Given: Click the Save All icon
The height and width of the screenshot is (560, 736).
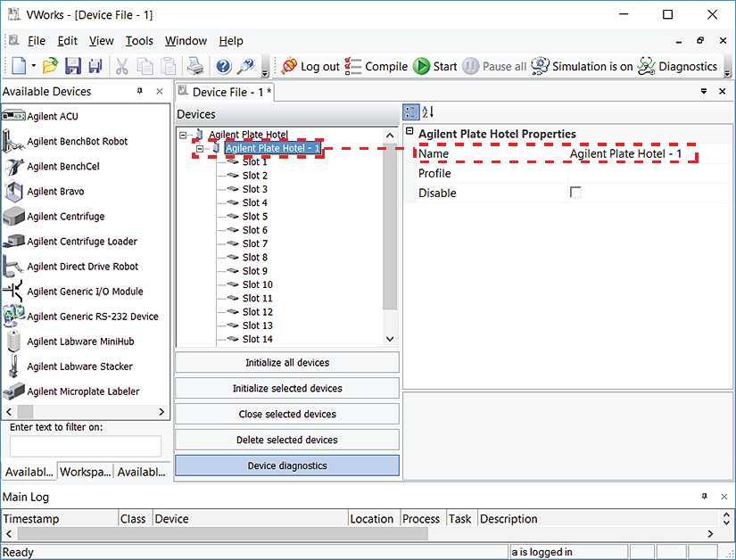Looking at the screenshot, I should click(x=95, y=67).
